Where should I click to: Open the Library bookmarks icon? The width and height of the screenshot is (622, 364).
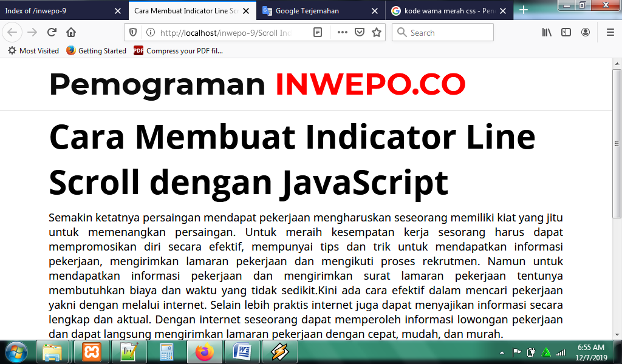point(547,33)
